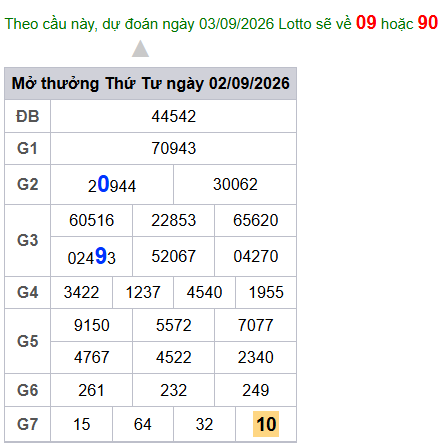Click the G5 number 2340
This screenshot has width=446, height=447.
coord(256,358)
